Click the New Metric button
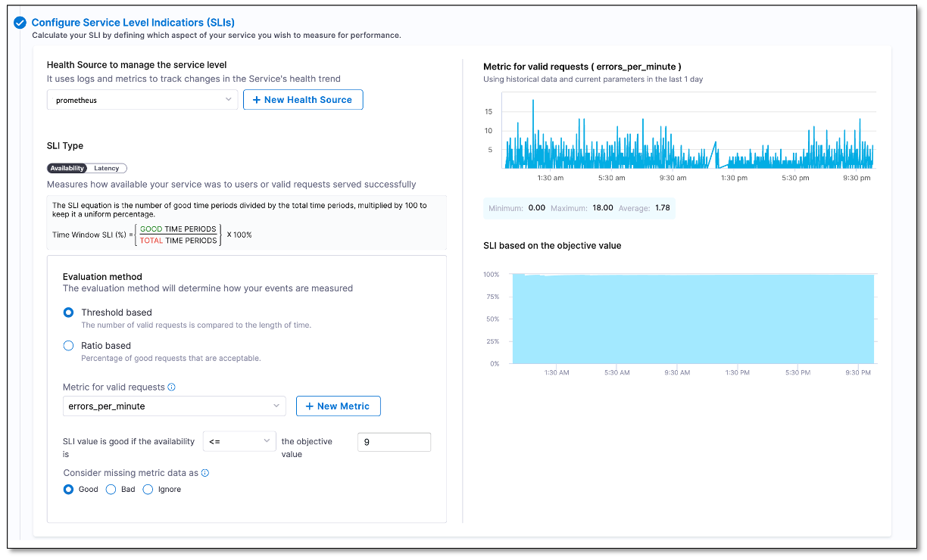The width and height of the screenshot is (927, 560). (x=338, y=406)
